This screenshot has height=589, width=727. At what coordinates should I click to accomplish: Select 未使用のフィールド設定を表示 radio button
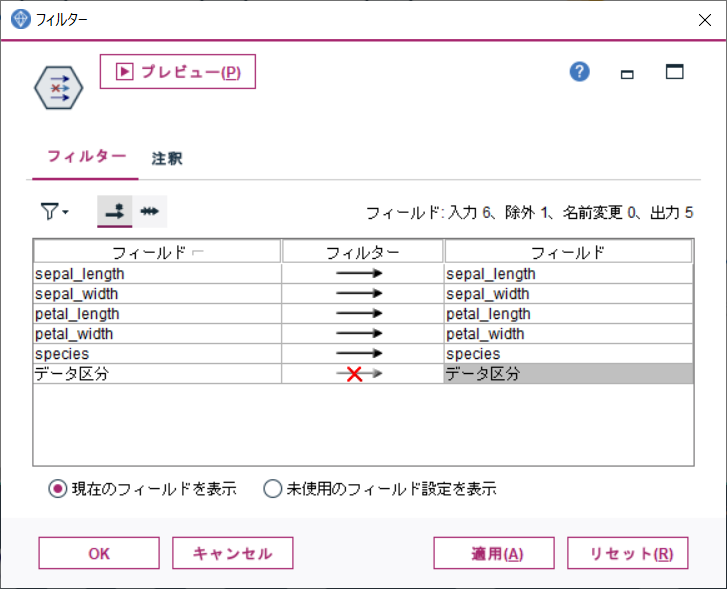pyautogui.click(x=272, y=489)
